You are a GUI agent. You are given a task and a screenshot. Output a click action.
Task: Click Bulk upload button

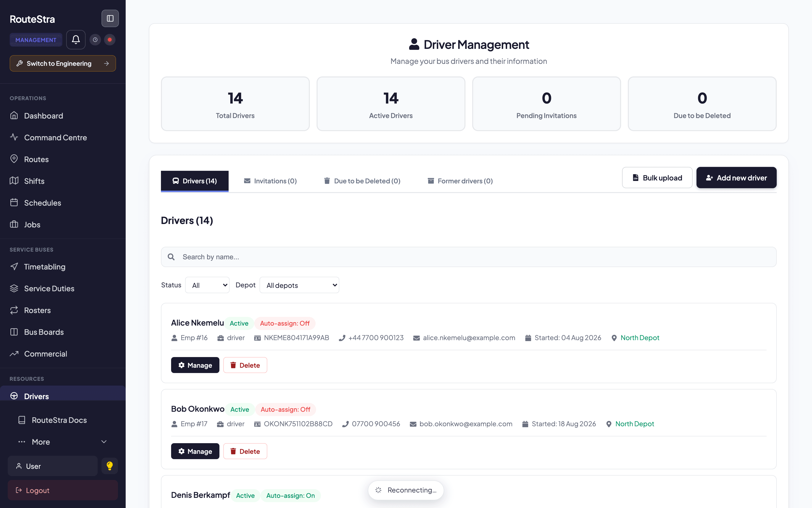657,178
